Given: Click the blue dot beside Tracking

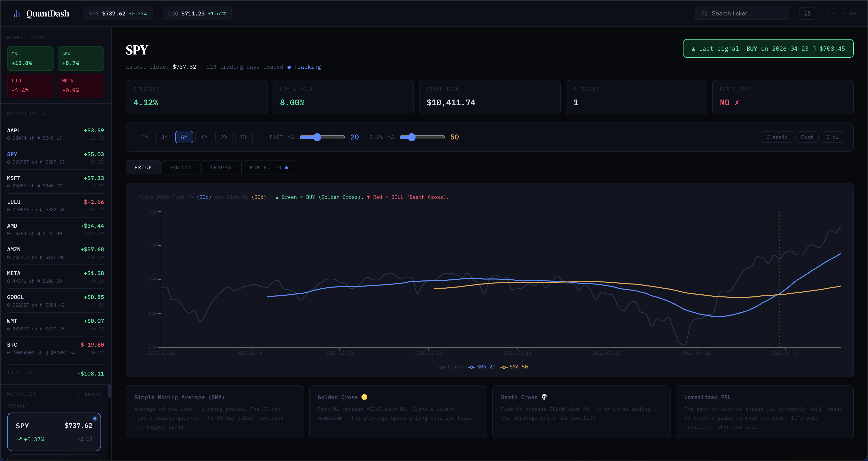Looking at the screenshot, I should (x=289, y=67).
